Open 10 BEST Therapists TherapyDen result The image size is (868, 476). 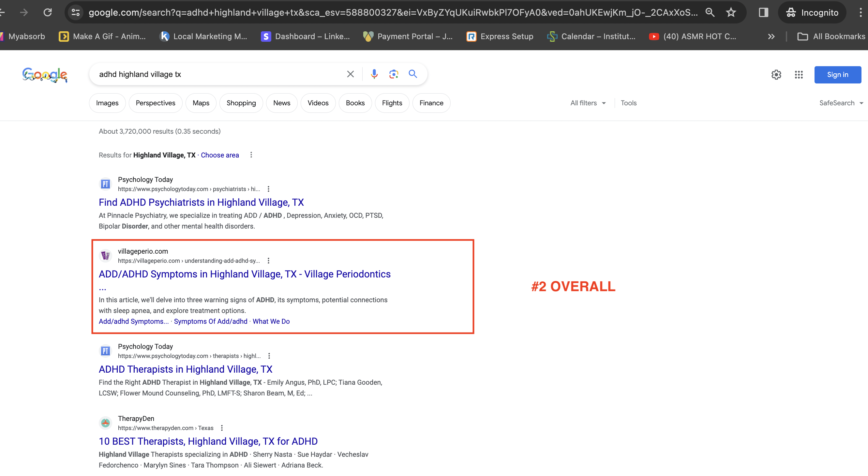208,442
